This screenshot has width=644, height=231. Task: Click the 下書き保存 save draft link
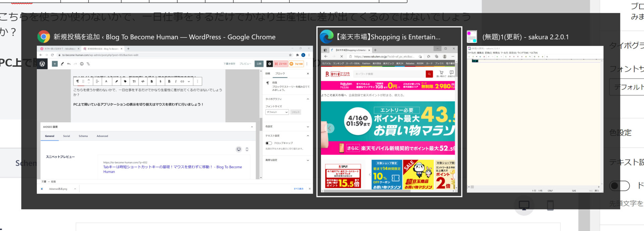229,64
